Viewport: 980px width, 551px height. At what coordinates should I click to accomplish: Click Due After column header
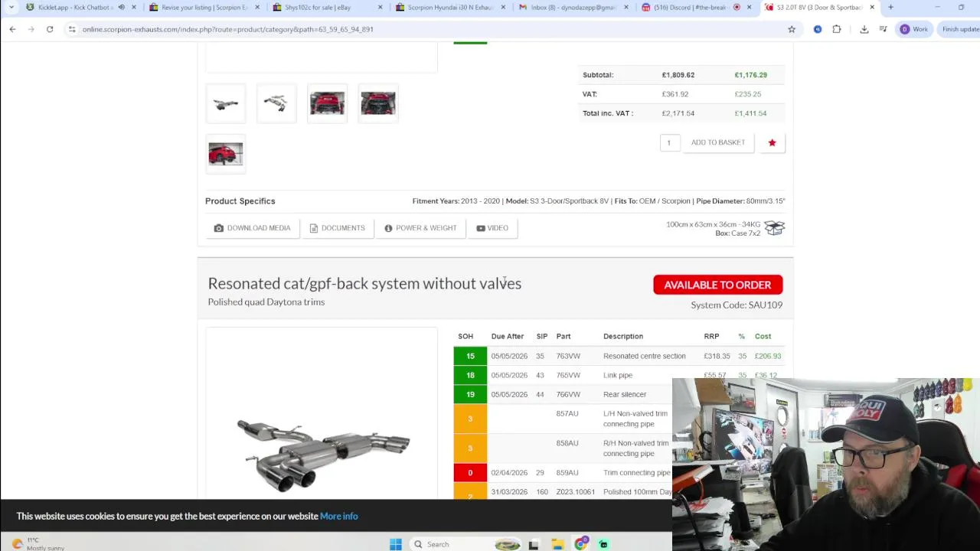(x=508, y=337)
